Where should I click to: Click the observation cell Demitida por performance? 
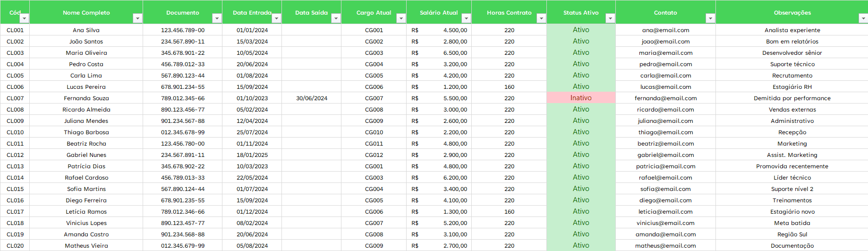pyautogui.click(x=792, y=98)
